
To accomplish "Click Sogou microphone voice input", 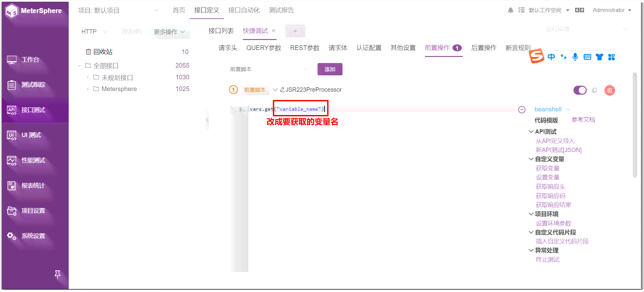I will pyautogui.click(x=575, y=57).
